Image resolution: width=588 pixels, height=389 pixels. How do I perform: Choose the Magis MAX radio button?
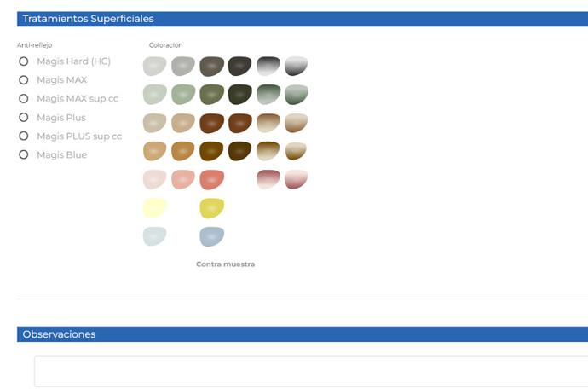24,80
